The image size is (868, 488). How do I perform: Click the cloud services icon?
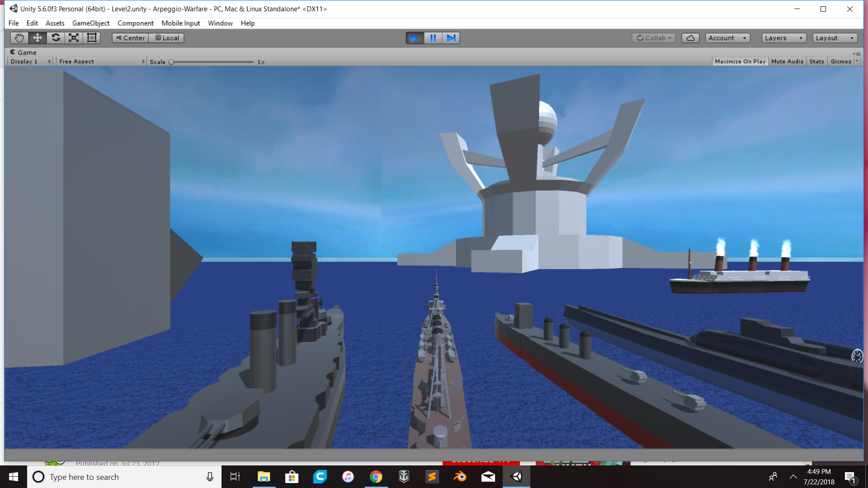(x=690, y=38)
